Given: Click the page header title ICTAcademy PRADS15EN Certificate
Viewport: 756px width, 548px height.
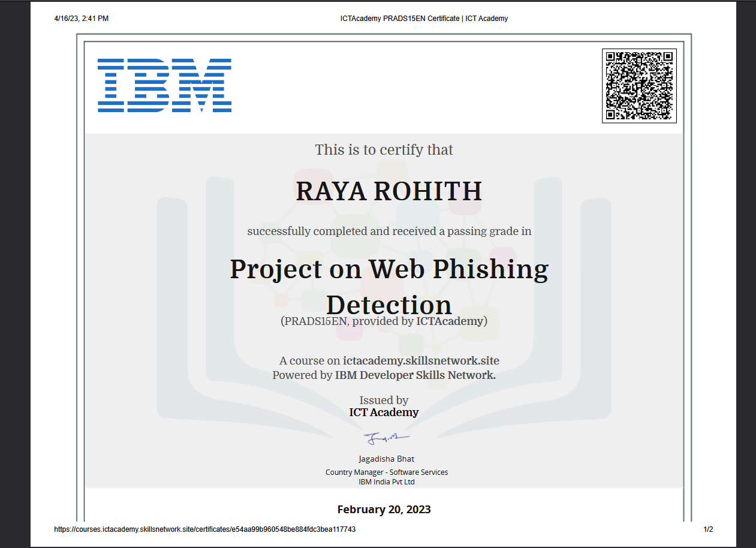Looking at the screenshot, I should (x=423, y=19).
